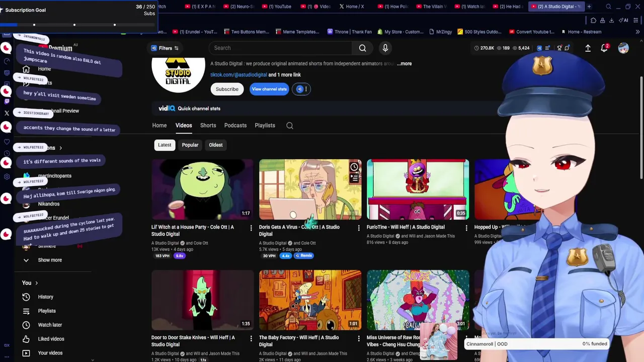Open the Convert Youtube bookmark
Screen dimensions: 644x362
click(x=531, y=32)
